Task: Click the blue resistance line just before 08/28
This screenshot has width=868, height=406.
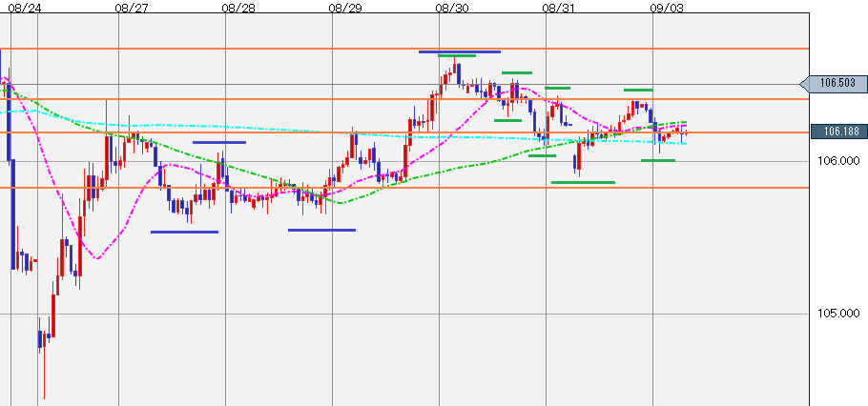Action: click(219, 142)
